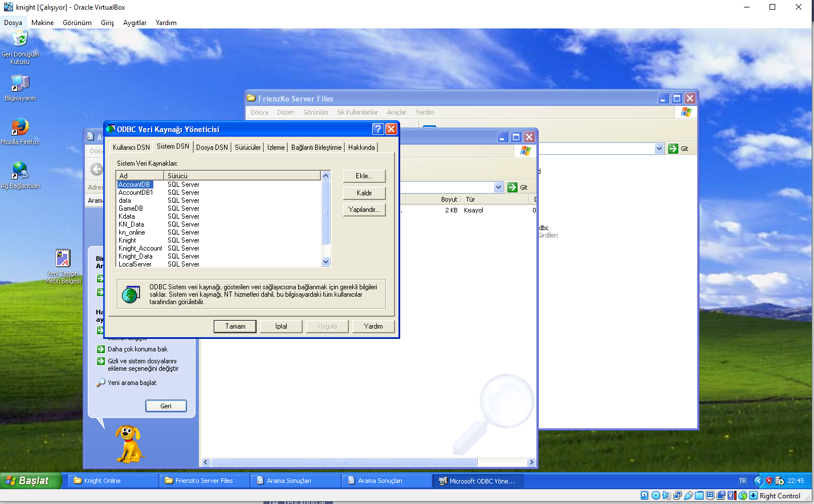This screenshot has width=814, height=504.
Task: Open the VirtualBox Aygıtlar menu
Action: click(135, 23)
